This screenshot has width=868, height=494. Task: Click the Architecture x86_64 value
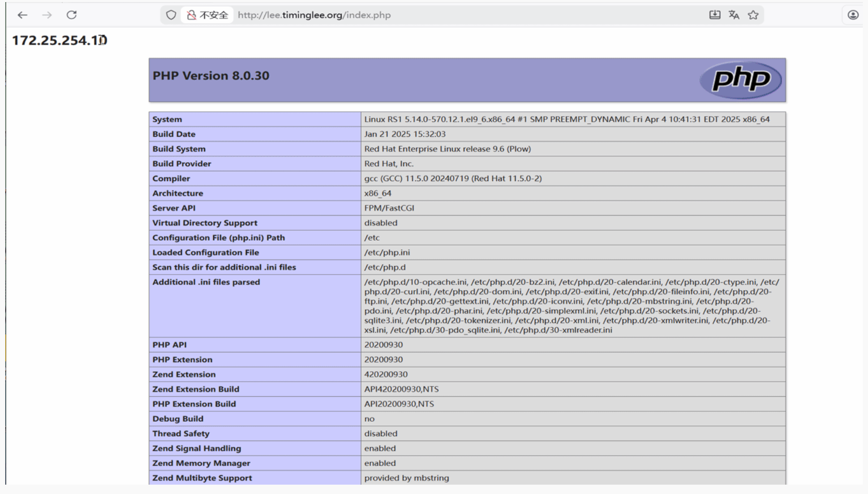tap(378, 193)
